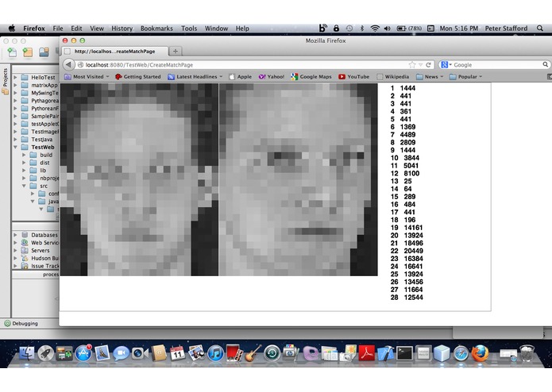
Task: Open the YouTube bookmark
Action: [x=353, y=77]
